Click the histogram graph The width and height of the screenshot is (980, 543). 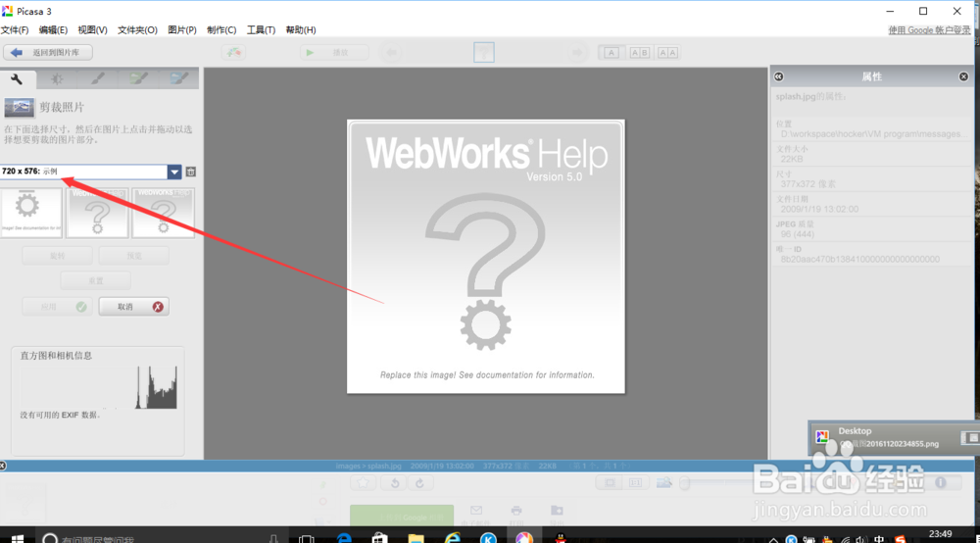pyautogui.click(x=99, y=387)
